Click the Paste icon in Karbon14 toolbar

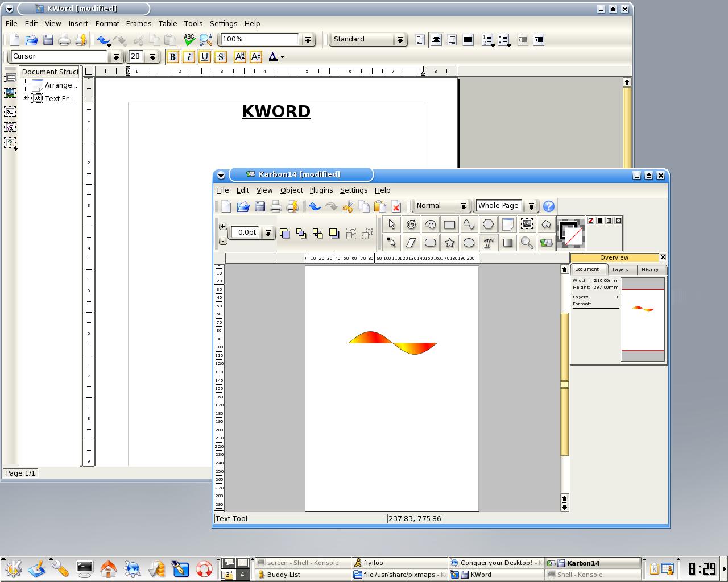(x=380, y=206)
